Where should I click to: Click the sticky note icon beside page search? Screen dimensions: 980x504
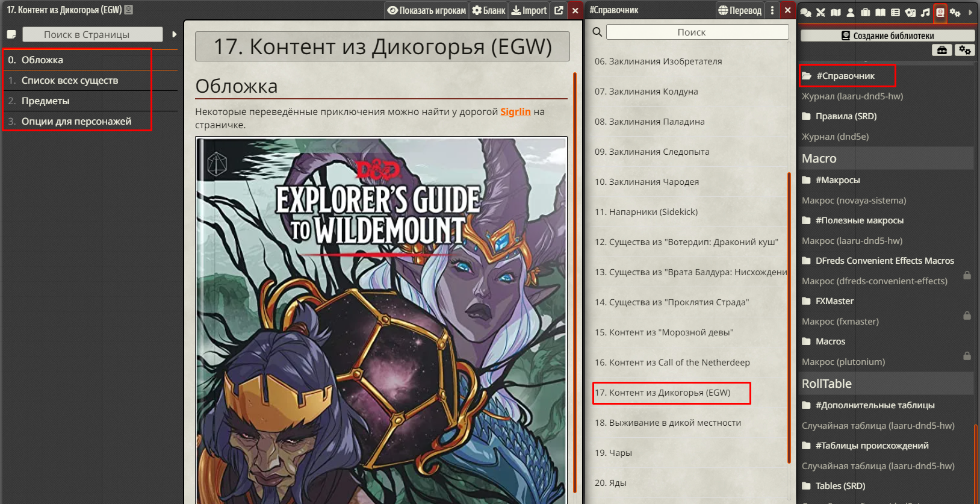(x=11, y=34)
